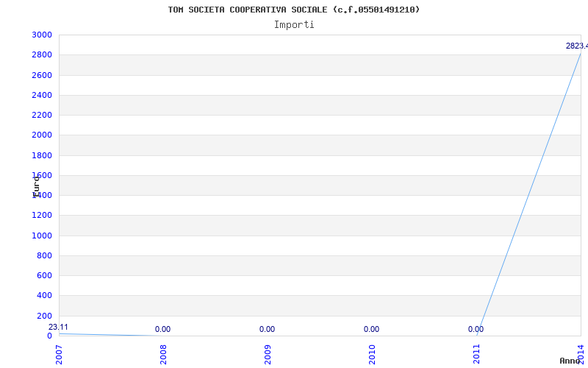
Task: Click the Euro y-axis title
Action: point(36,188)
